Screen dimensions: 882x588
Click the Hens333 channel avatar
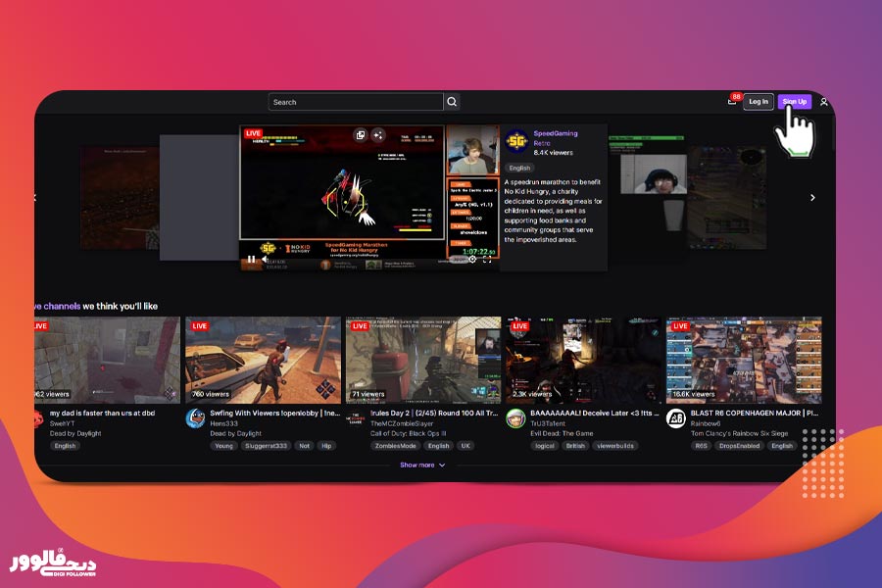coord(195,418)
